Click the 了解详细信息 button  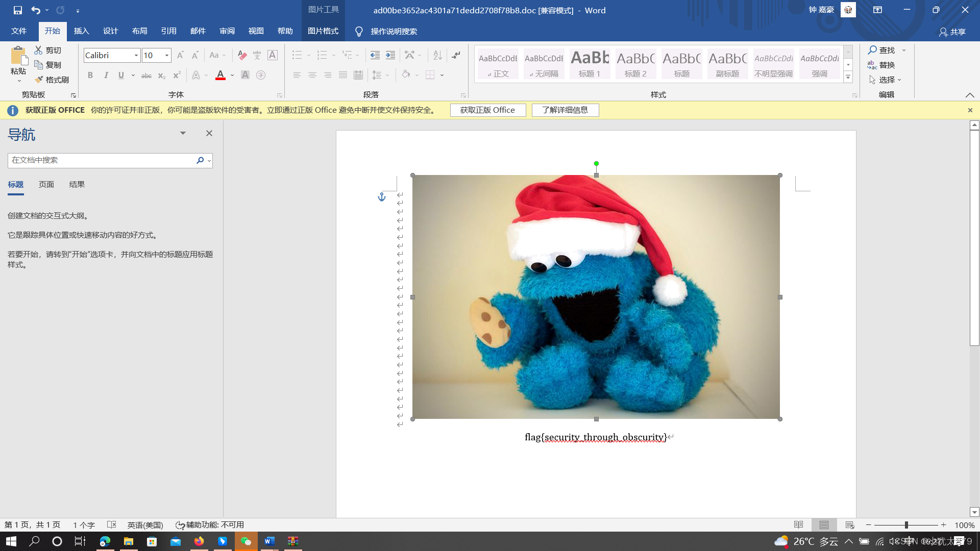[565, 110]
